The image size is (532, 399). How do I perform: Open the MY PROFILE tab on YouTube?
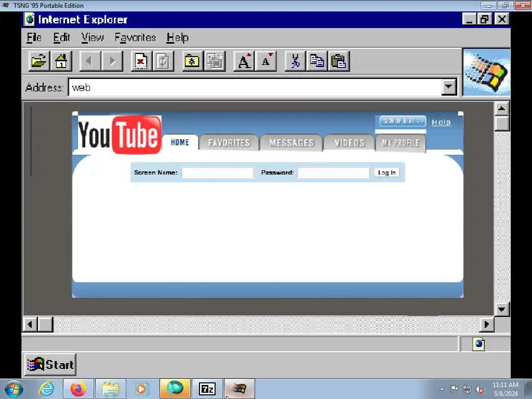point(401,142)
